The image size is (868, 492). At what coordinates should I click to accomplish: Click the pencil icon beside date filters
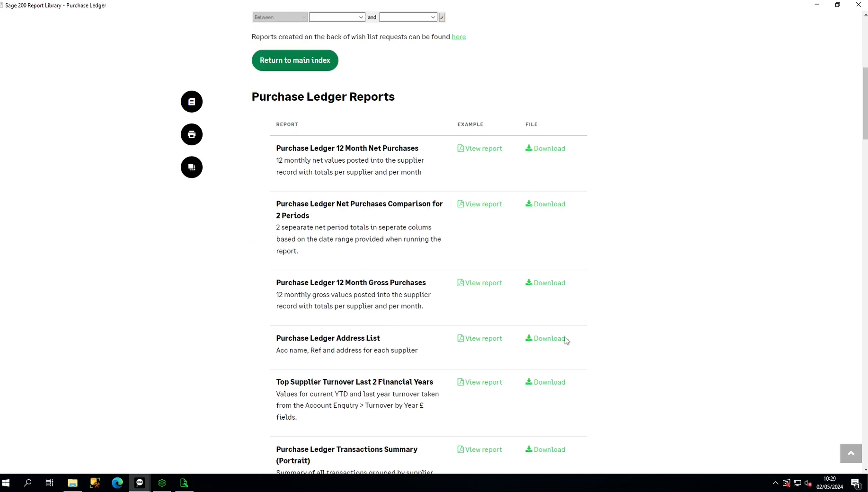pos(442,18)
